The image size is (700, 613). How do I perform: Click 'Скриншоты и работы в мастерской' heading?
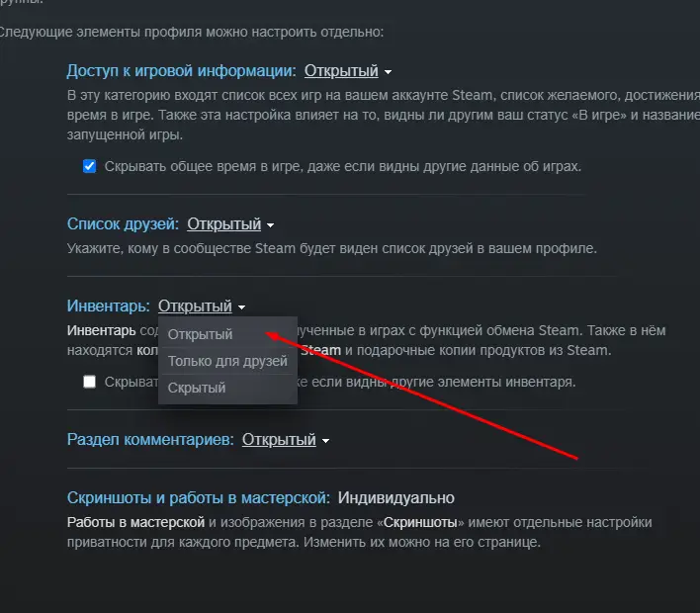point(199,497)
